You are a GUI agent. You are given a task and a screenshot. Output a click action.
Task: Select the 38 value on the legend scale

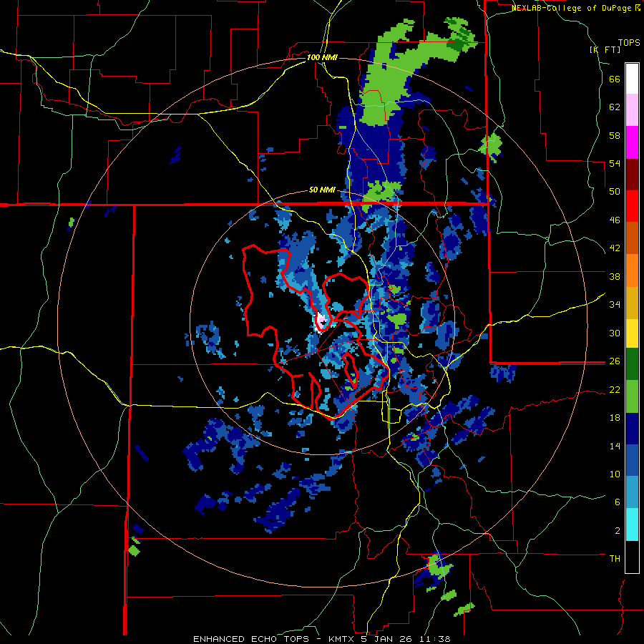tap(615, 276)
